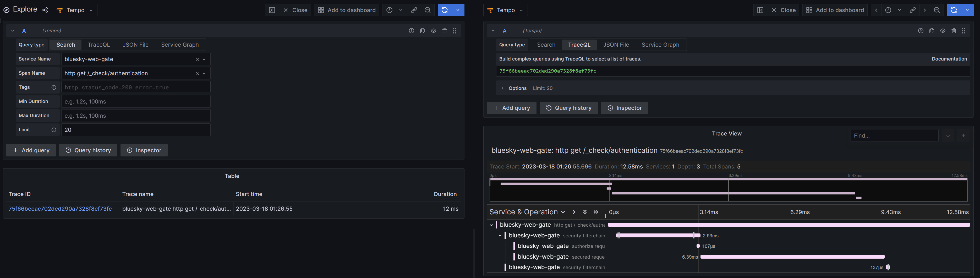Run query with refresh button in right pane
The image size is (980, 278).
coord(954,10)
